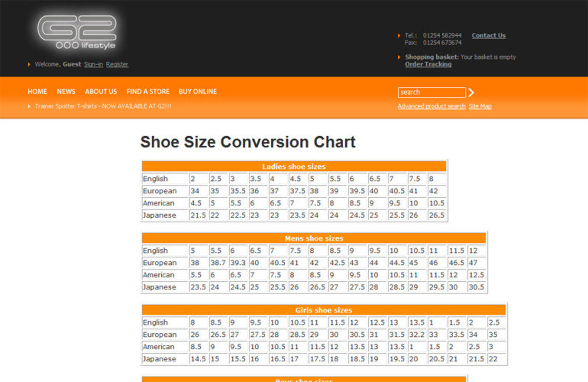
Task: Click the Register link
Action: 117,64
